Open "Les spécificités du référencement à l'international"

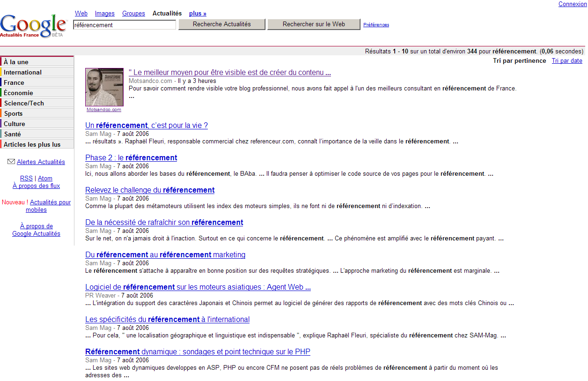click(167, 320)
